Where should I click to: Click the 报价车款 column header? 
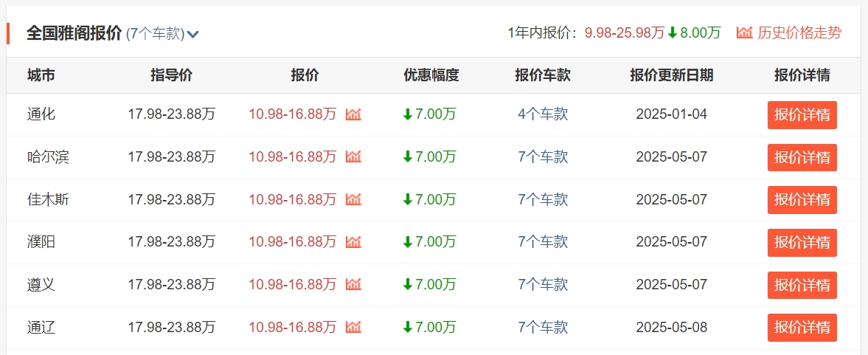pos(543,75)
